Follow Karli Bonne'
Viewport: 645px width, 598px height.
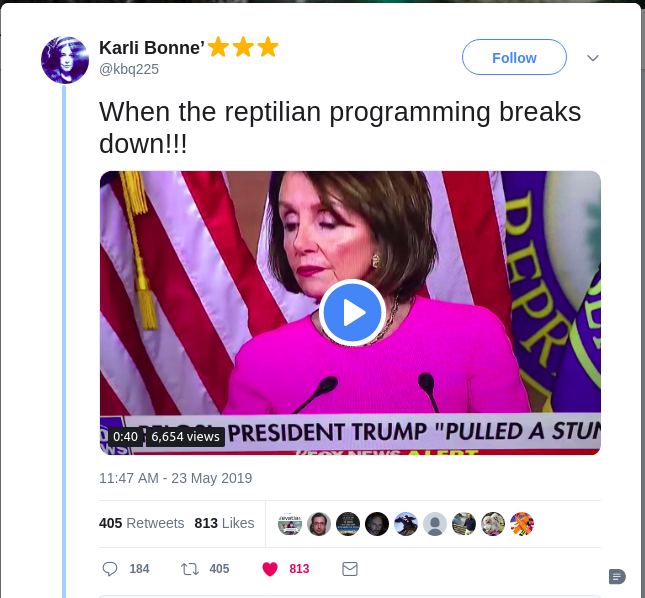pyautogui.click(x=514, y=57)
